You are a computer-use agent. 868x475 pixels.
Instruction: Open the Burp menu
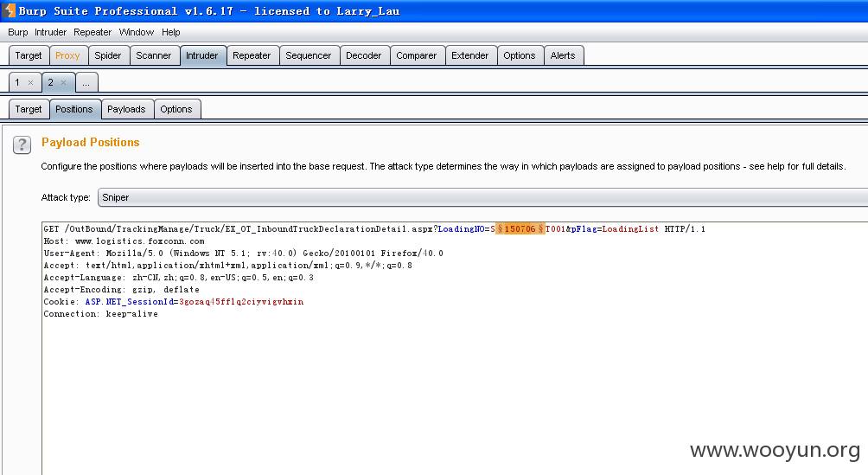[17, 32]
